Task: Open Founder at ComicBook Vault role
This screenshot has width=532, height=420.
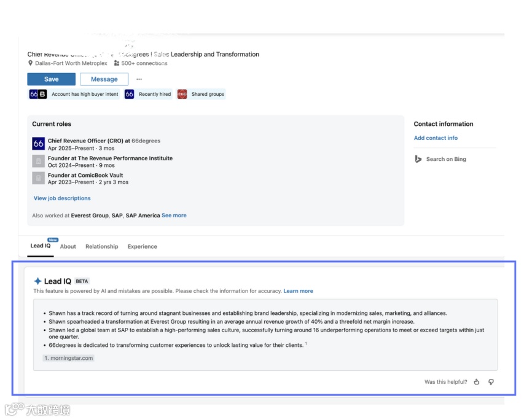Action: click(x=85, y=175)
